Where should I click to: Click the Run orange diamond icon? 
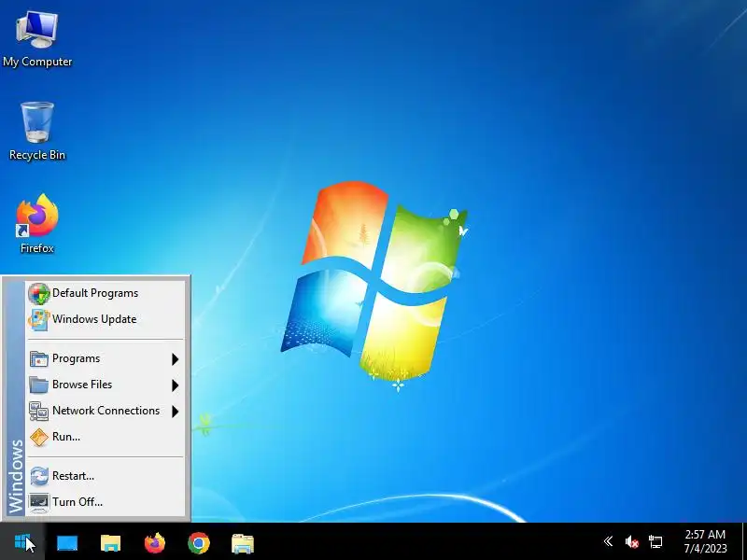click(x=38, y=437)
